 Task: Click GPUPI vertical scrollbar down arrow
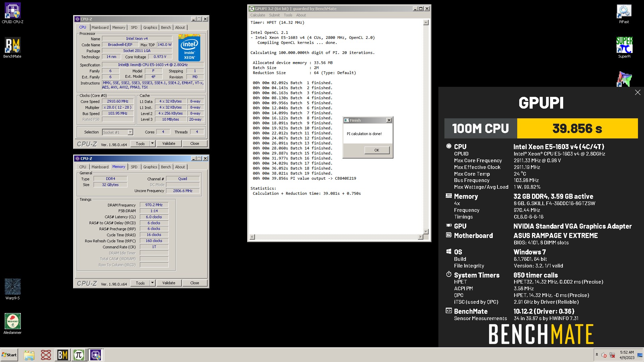click(426, 232)
